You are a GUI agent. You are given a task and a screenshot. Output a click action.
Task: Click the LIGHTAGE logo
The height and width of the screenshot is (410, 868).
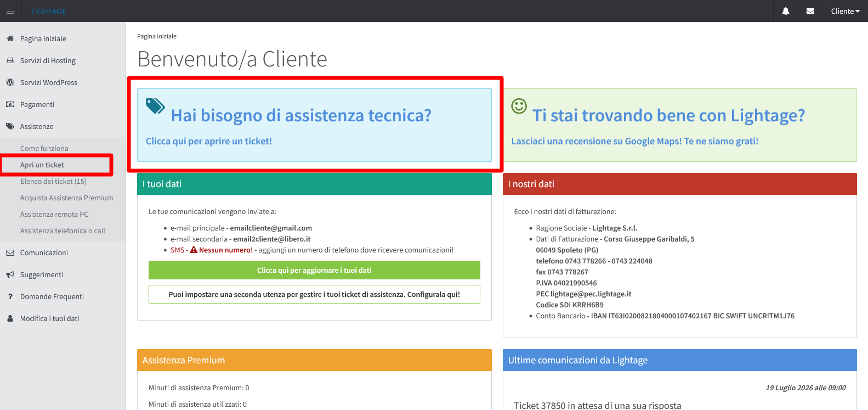point(48,11)
